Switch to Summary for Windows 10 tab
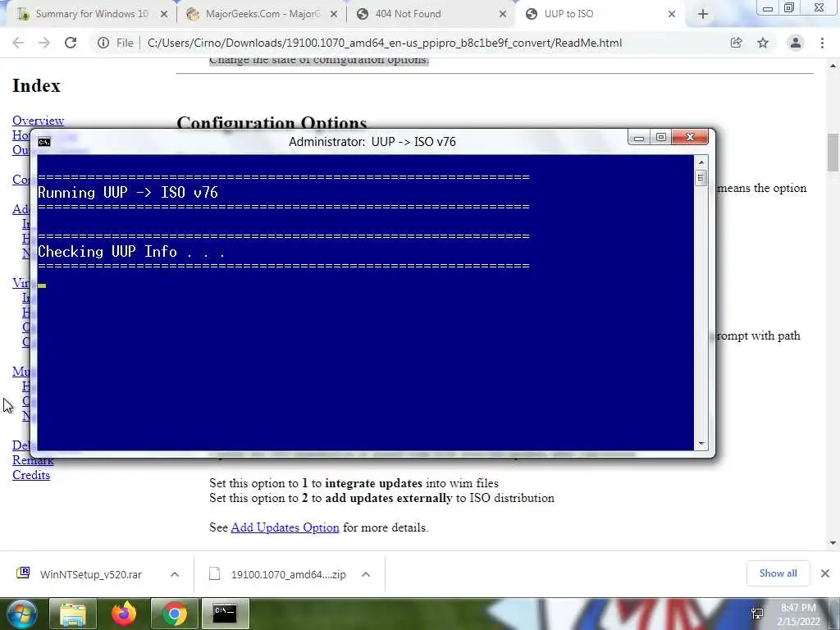The height and width of the screenshot is (630, 840). [x=92, y=14]
